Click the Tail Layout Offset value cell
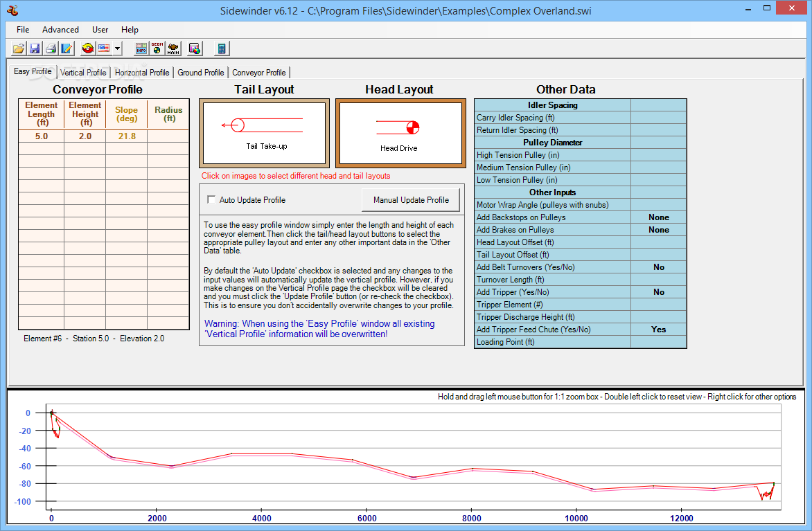 point(658,255)
